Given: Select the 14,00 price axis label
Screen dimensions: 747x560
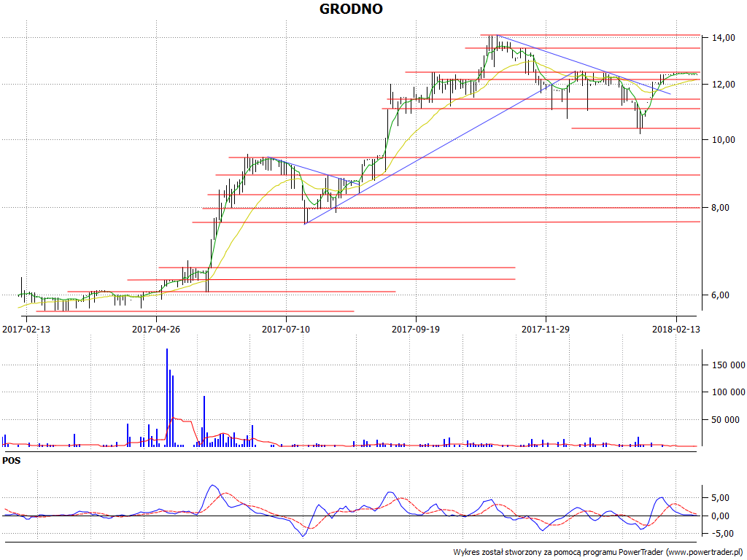Looking at the screenshot, I should click(x=723, y=38).
